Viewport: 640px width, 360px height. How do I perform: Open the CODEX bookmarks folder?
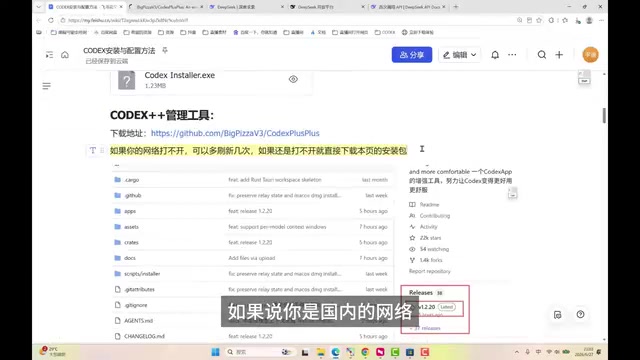click(x=385, y=32)
